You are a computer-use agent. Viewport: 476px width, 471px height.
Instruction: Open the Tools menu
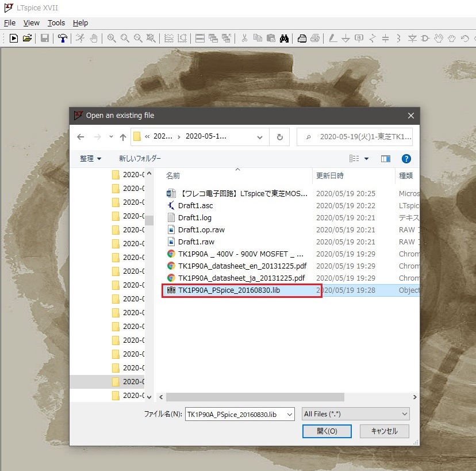coord(56,23)
